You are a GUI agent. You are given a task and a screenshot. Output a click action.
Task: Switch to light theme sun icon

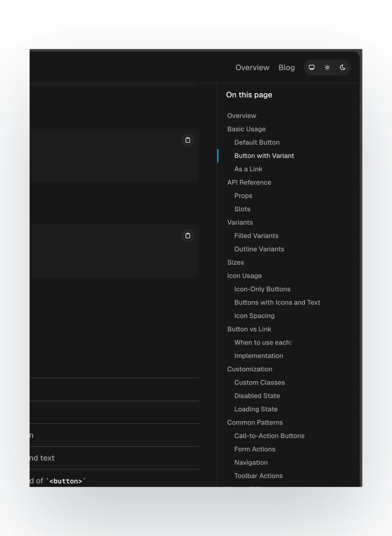pos(327,68)
